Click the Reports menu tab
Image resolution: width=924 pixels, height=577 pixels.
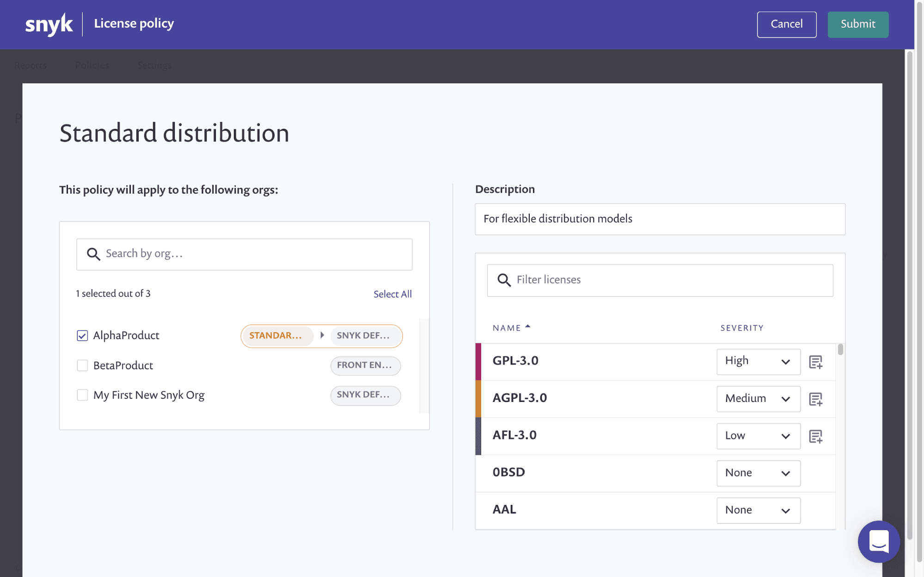click(x=30, y=65)
